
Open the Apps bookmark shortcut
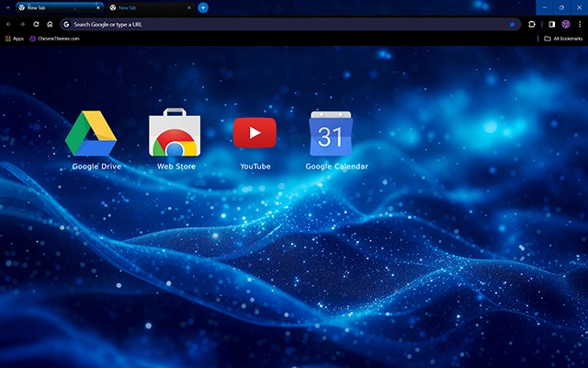pos(15,39)
